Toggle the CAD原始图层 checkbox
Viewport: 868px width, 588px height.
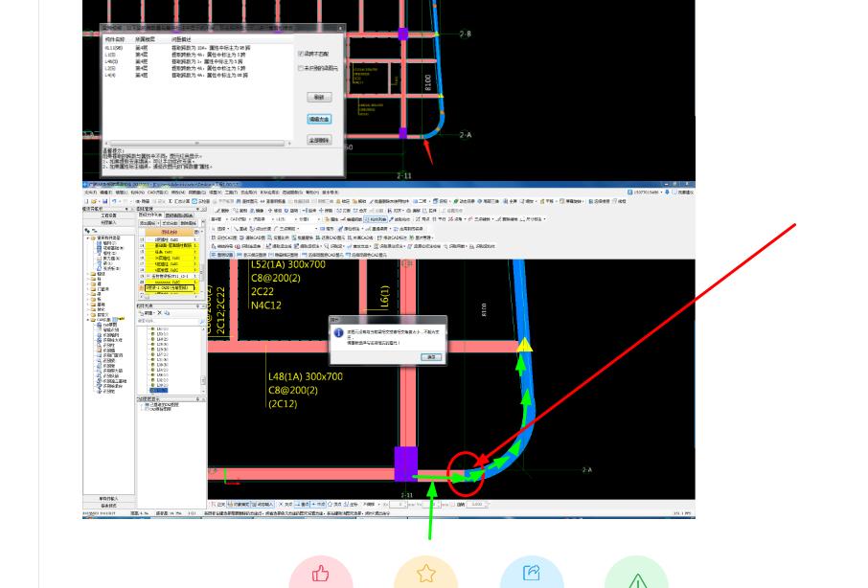pyautogui.click(x=147, y=409)
